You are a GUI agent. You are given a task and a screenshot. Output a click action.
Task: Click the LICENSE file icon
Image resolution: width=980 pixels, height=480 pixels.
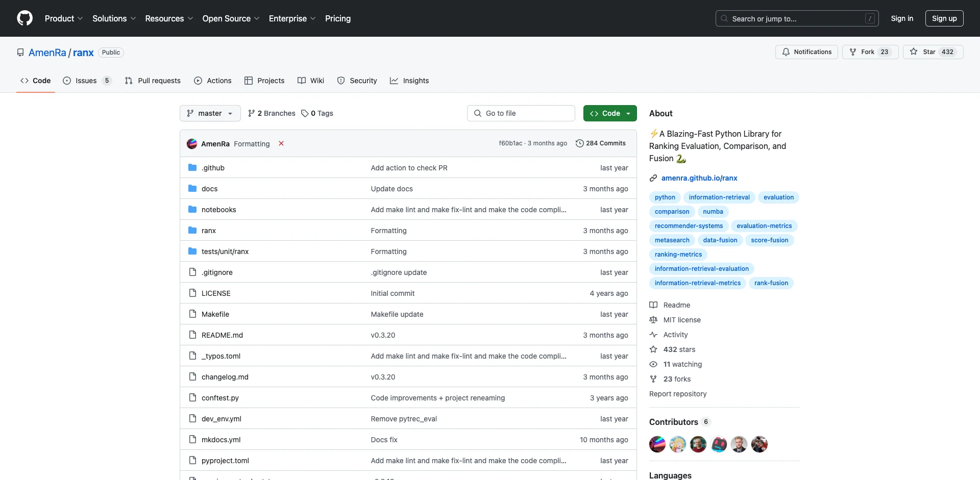[192, 293]
